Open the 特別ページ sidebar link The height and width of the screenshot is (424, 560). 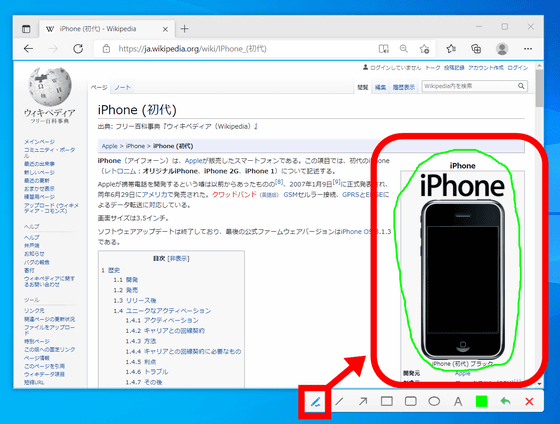click(37, 341)
